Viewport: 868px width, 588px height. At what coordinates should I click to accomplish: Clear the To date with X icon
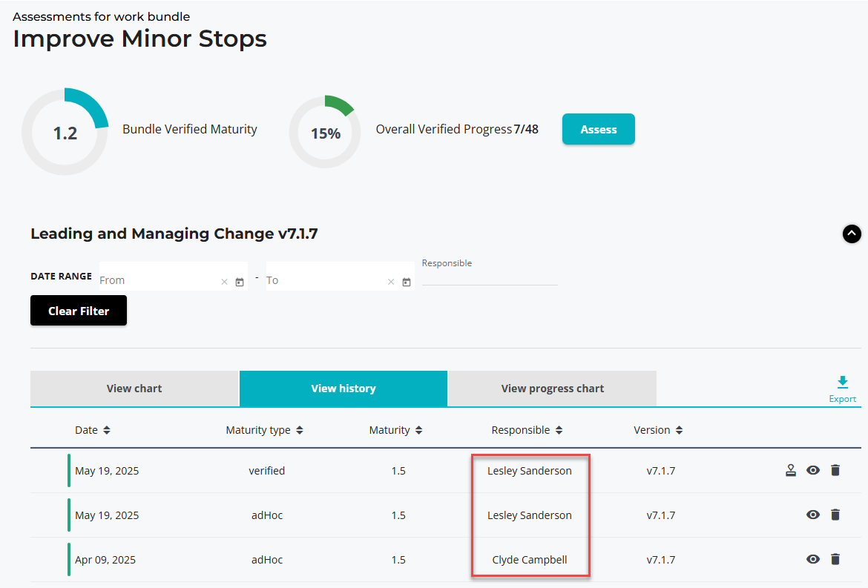click(x=391, y=282)
